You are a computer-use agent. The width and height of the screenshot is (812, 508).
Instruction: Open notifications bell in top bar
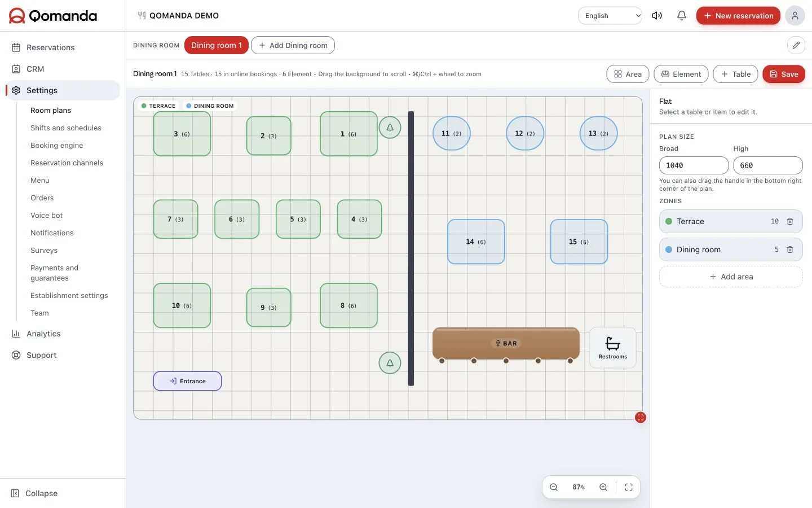tap(682, 16)
